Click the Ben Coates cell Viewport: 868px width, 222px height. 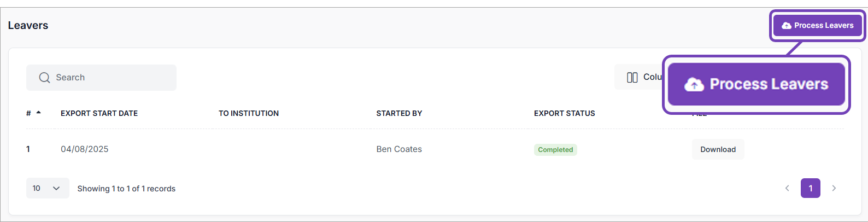point(399,149)
